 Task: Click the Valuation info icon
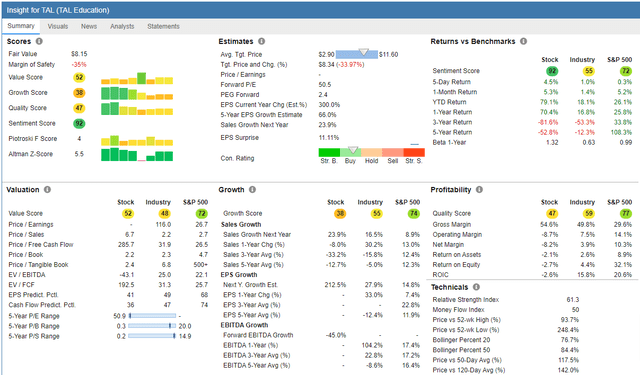pos(47,190)
